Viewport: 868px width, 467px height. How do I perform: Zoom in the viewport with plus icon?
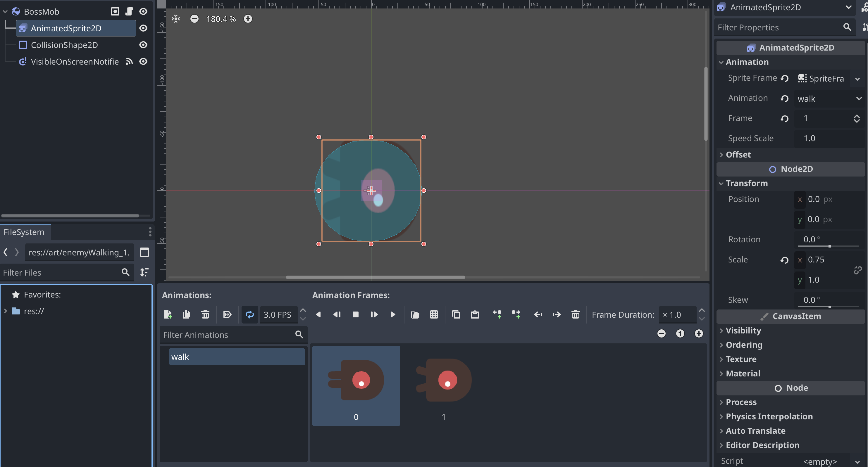[248, 19]
